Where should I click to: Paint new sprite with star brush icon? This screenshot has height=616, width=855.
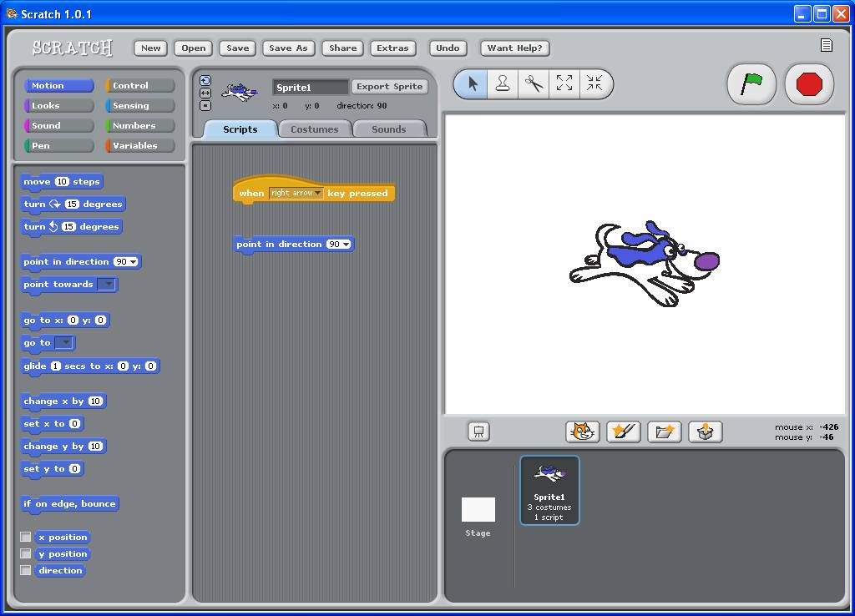tap(623, 432)
